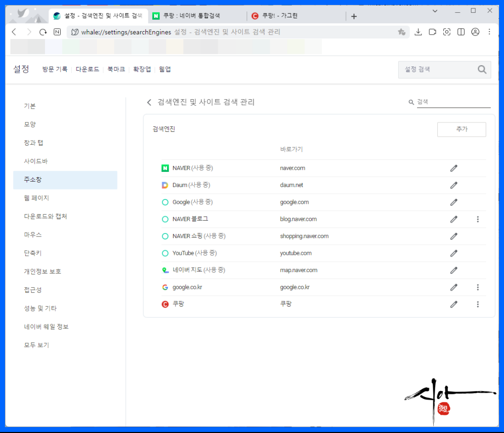Click the site info icon in address bar

point(75,32)
